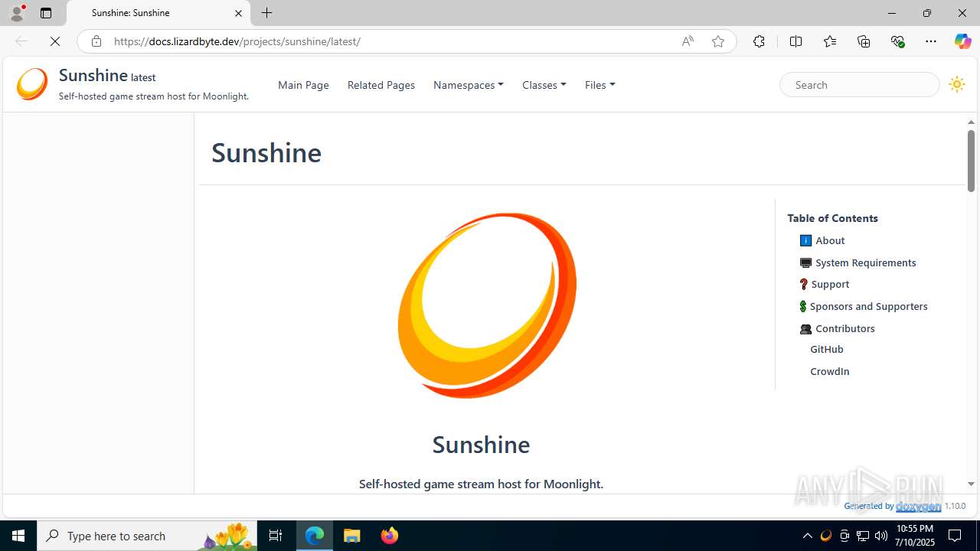This screenshot has height=551, width=980.
Task: Click the Contributors people icon
Action: 805,329
